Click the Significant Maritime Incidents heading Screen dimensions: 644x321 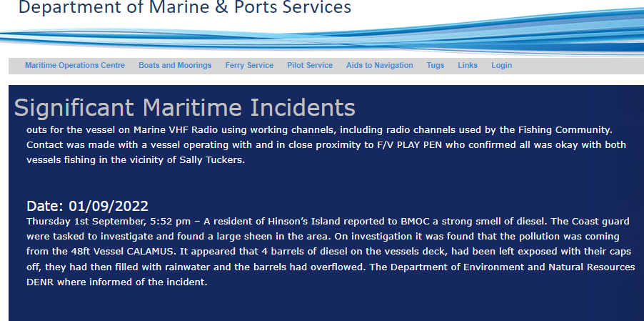coord(185,107)
